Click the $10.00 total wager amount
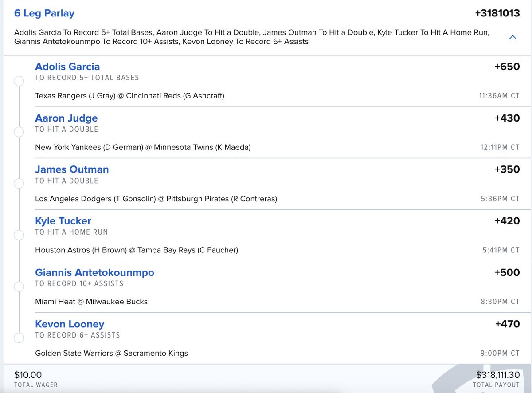The height and width of the screenshot is (393, 532). pos(28,375)
